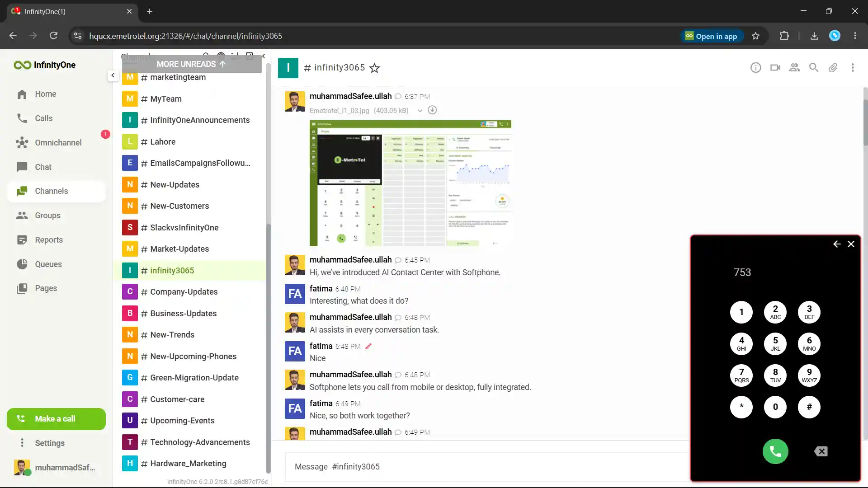Show channel members list icon
The image size is (868, 488).
coord(794,68)
